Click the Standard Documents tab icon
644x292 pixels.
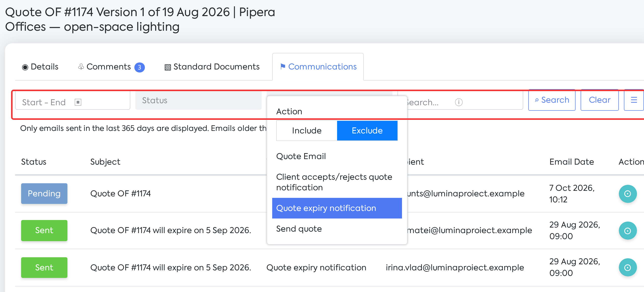coord(168,67)
